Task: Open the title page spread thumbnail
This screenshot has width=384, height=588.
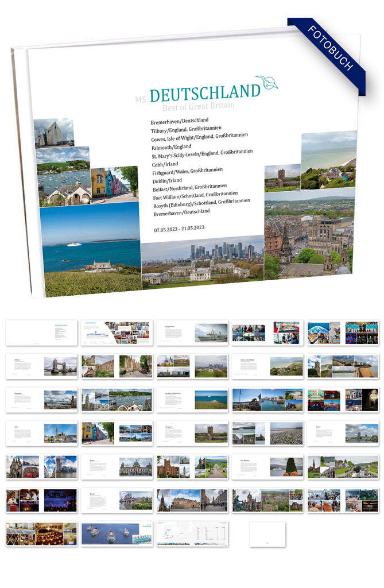Action: coord(42,332)
